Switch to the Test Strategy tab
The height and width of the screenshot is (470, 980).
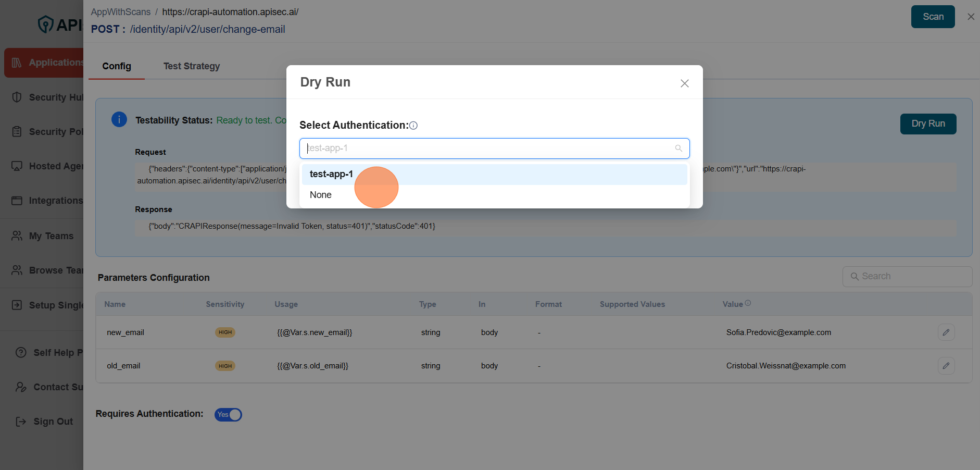(x=191, y=66)
